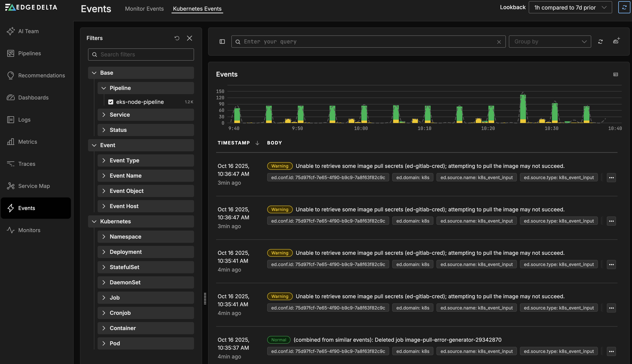
Task: Select the Kubernetes Events tab
Action: tap(197, 9)
